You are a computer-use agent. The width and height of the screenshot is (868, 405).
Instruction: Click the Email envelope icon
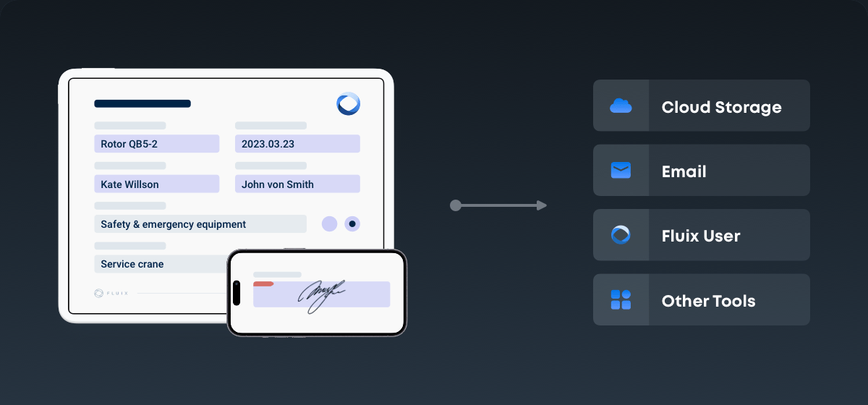click(621, 171)
